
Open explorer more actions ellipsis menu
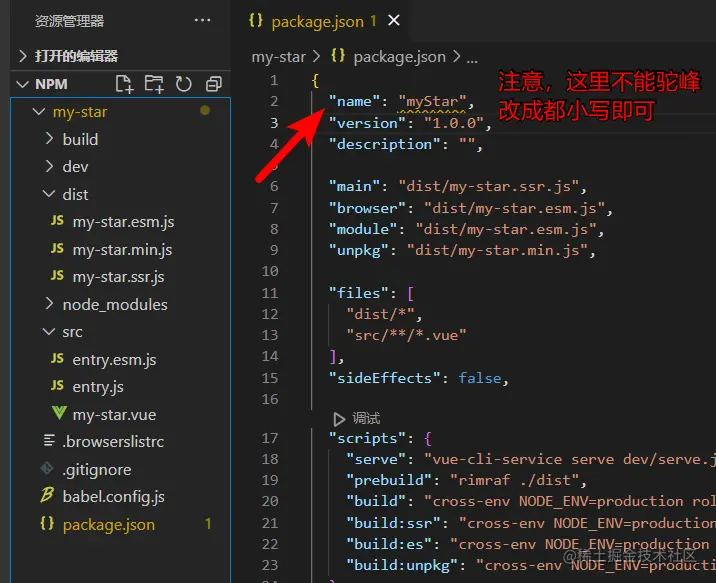[202, 20]
